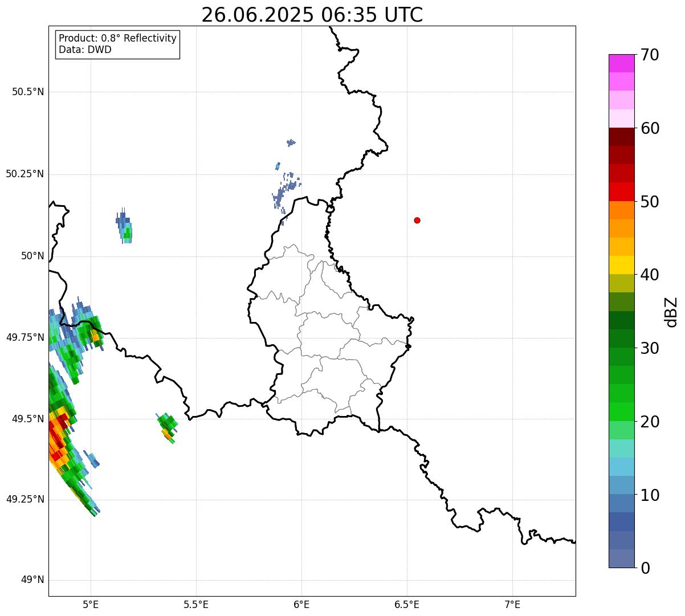Click the small green echo cell near 5.35°E 49.5°N
Image resolution: width=685 pixels, height=616 pixels.
pyautogui.click(x=168, y=427)
